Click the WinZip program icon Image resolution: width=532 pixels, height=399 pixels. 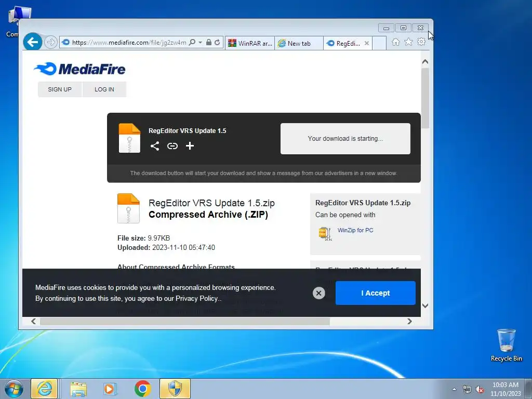tap(325, 234)
